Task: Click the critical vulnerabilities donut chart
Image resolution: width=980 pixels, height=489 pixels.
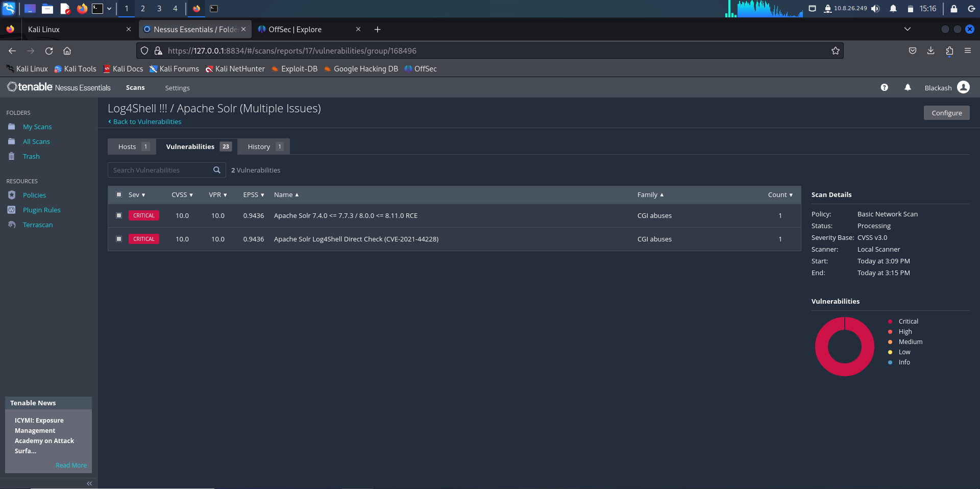Action: (845, 347)
